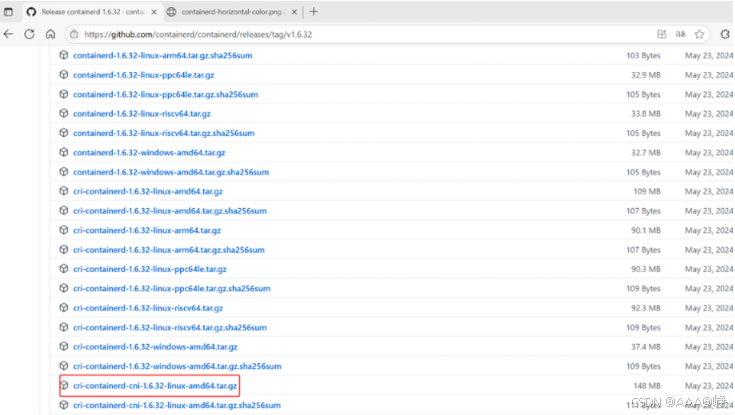Viewport: 735px width, 415px height.
Task: Click package icon beside cri-containerd-1.6.32-linux-riscv64.tar.gz.sha256sum
Action: point(64,327)
